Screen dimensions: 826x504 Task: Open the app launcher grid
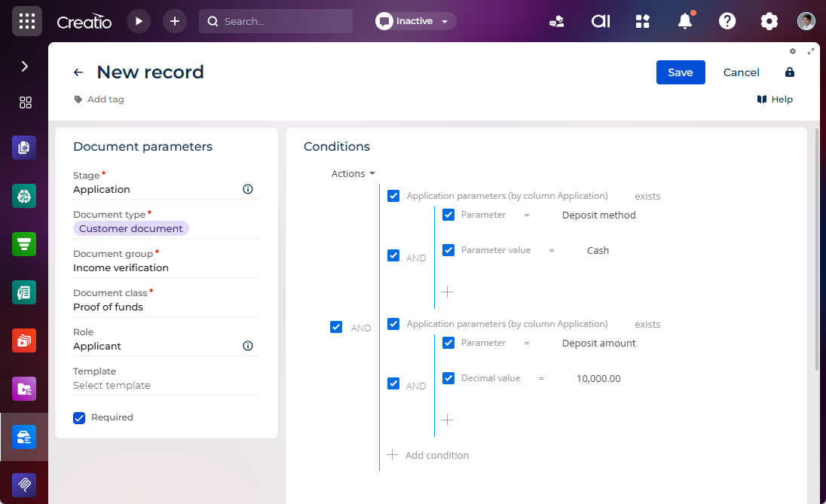(27, 21)
